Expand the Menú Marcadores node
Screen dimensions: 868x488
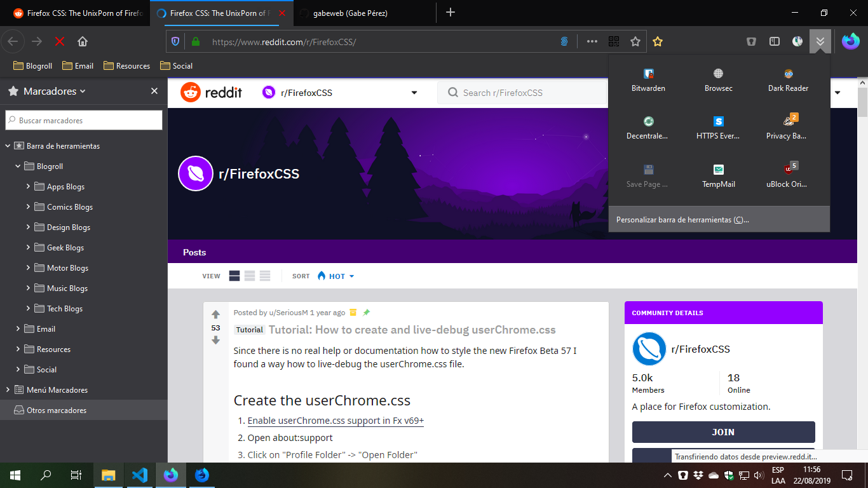pyautogui.click(x=8, y=390)
